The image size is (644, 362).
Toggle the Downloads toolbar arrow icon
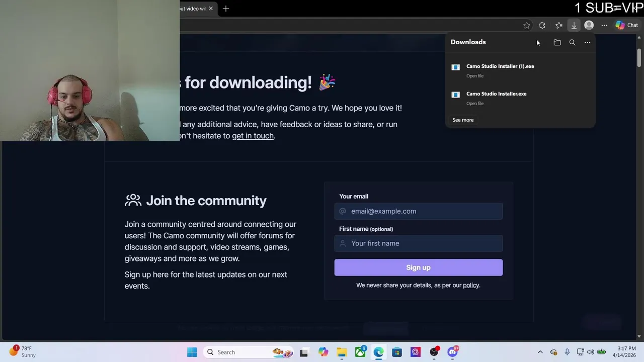574,25
